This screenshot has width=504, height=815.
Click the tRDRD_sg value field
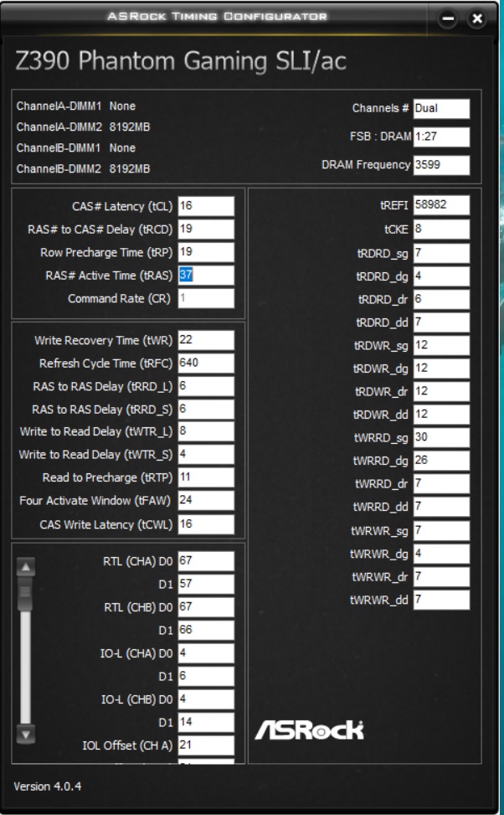tap(442, 253)
